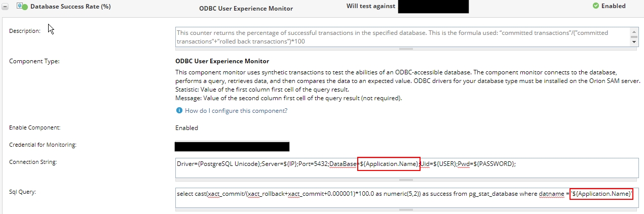Click the green status dot beside component title
The width and height of the screenshot is (644, 214).
click(25, 8)
